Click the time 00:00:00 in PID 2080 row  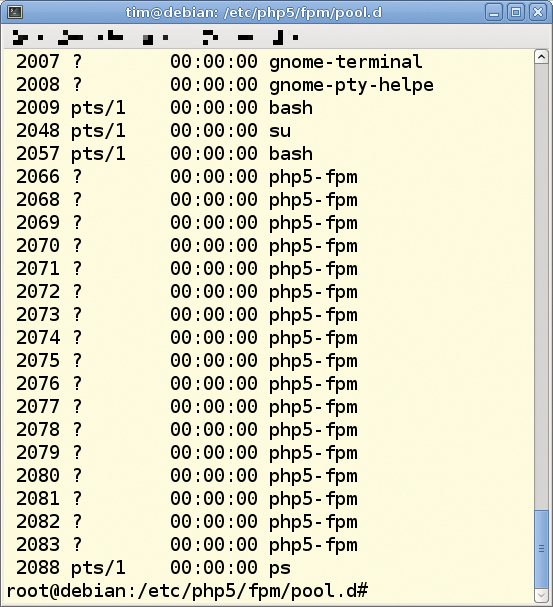coord(214,476)
